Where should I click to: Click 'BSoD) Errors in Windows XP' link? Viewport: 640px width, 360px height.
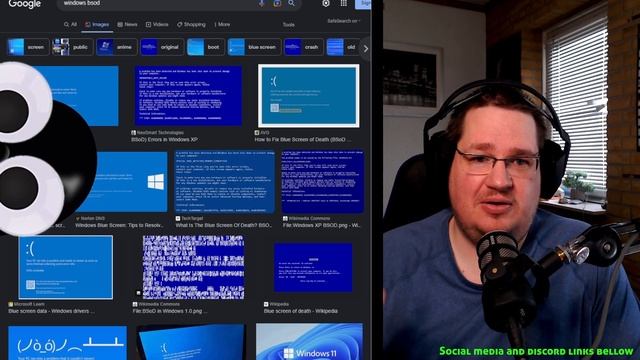coord(164,140)
